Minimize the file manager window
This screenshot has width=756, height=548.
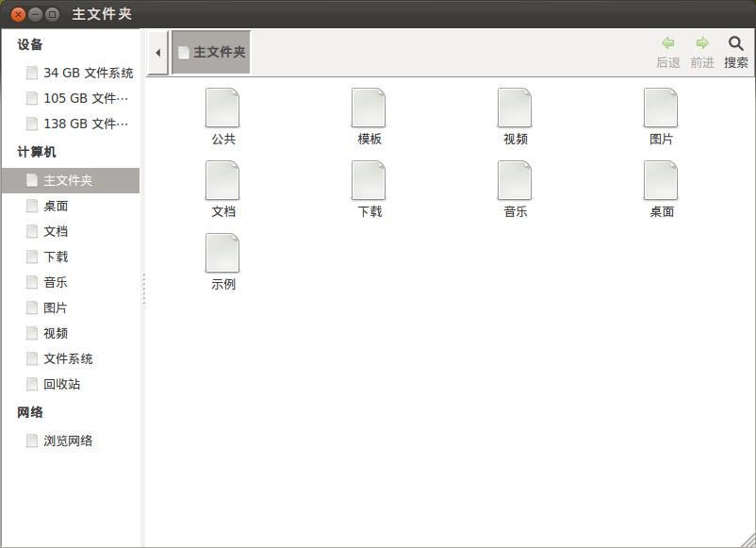coord(35,14)
